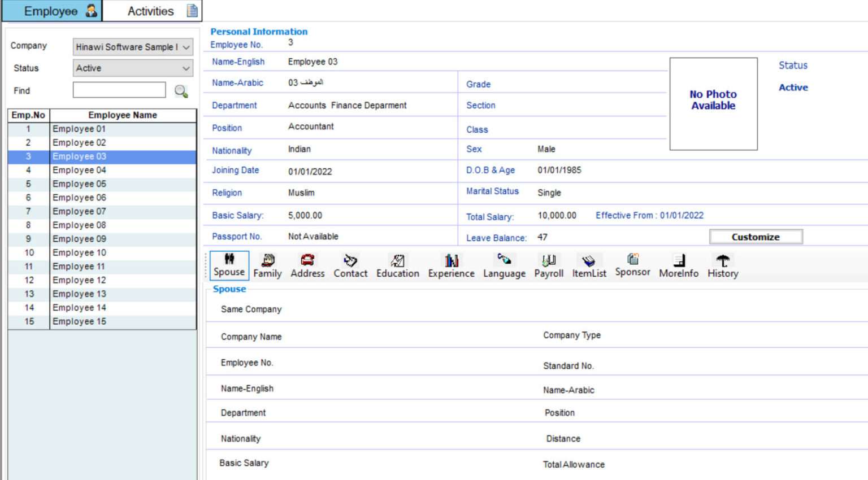Select Employee 07 in the list
This screenshot has height=480, width=868.
click(x=79, y=211)
